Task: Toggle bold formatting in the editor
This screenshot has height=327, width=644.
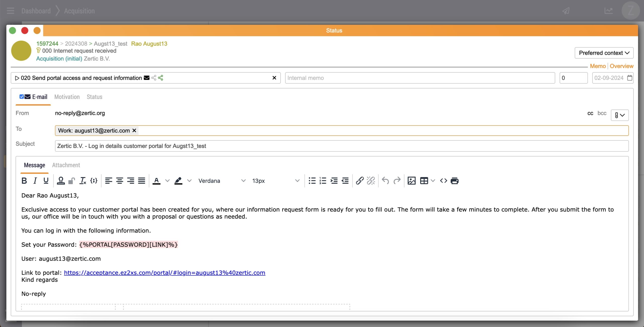Action: coord(24,181)
